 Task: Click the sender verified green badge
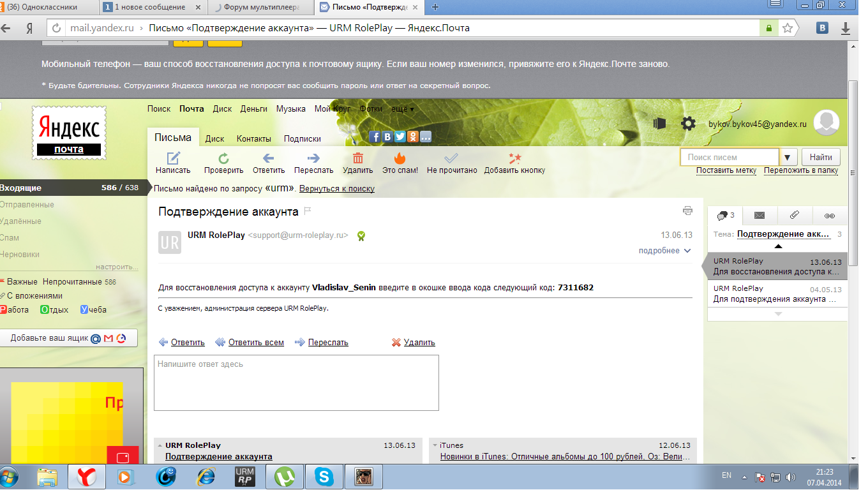click(361, 235)
